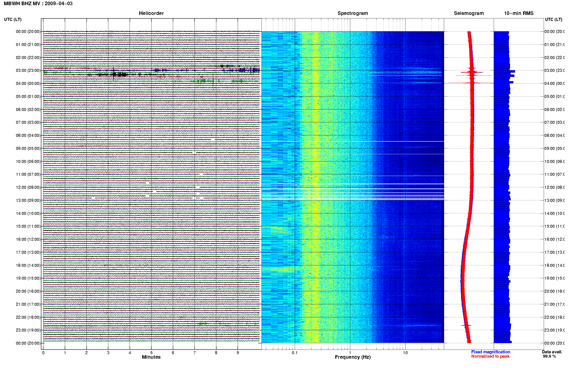Click the 'Data avail.' label
Screen dimensions: 588x368
[552, 352]
